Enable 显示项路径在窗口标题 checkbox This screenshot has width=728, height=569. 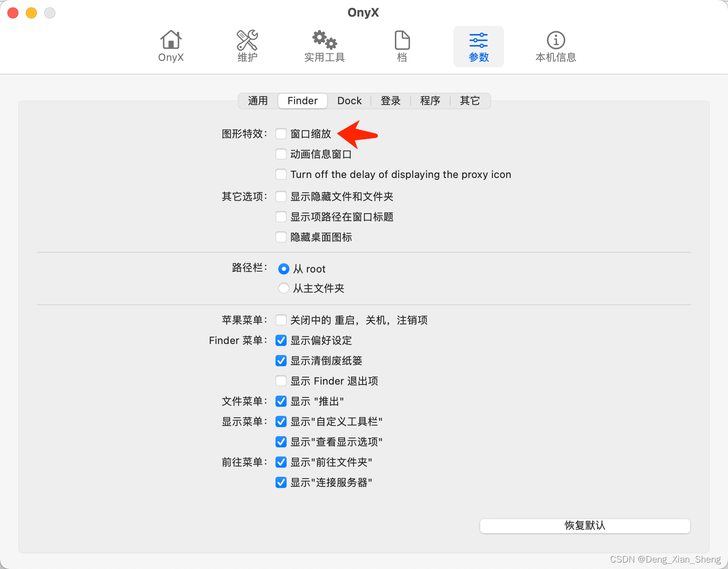point(281,217)
